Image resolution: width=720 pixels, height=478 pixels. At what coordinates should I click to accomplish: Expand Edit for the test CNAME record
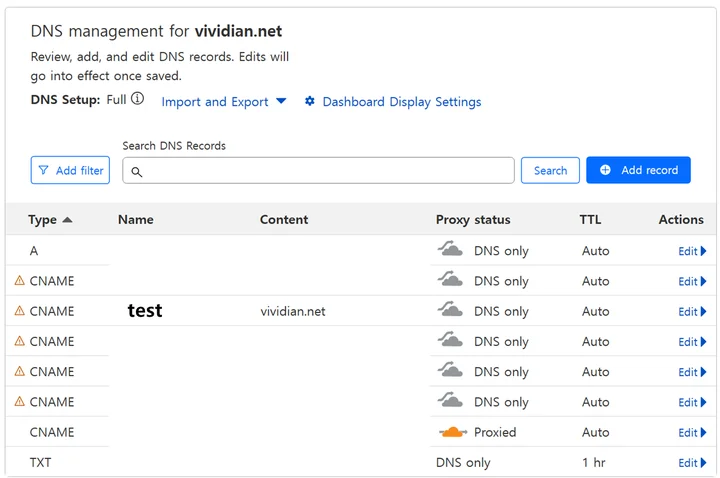tap(692, 312)
